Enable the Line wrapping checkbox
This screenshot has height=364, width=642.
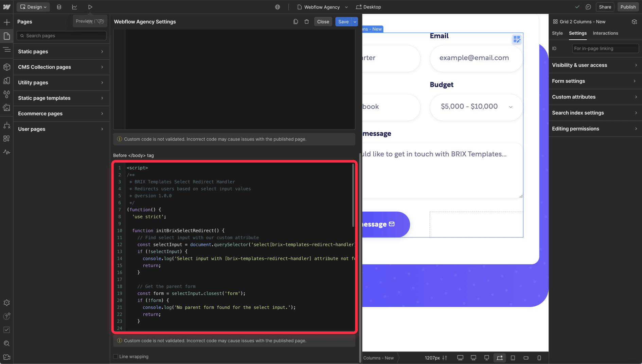pyautogui.click(x=115, y=357)
